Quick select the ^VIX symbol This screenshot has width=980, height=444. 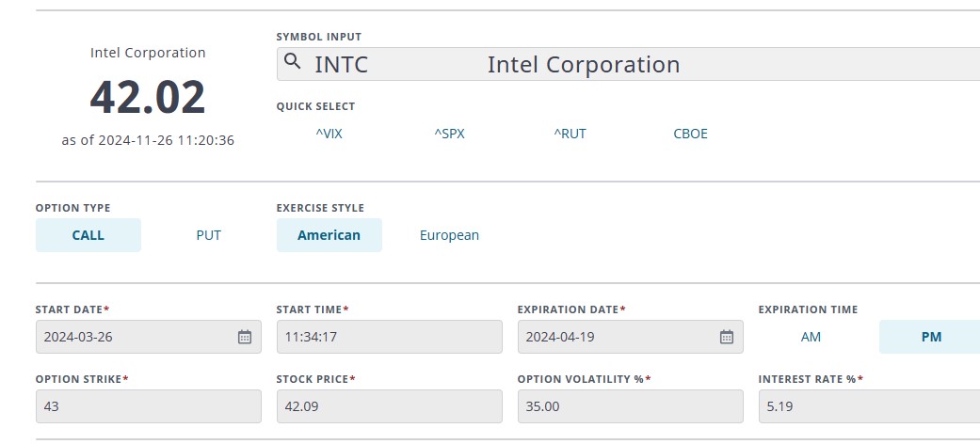[329, 134]
